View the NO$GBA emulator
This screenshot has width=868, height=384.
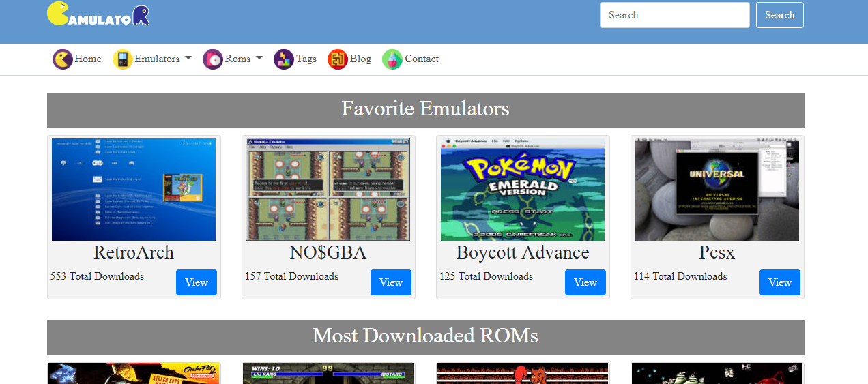coord(391,282)
